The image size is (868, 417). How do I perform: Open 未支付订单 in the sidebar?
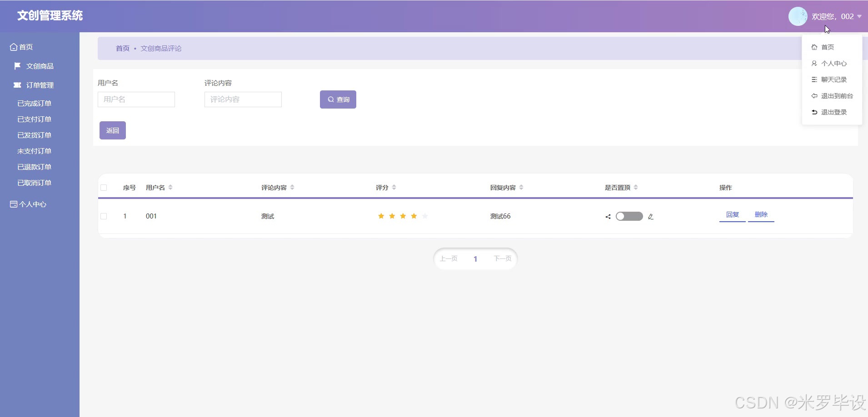click(35, 151)
